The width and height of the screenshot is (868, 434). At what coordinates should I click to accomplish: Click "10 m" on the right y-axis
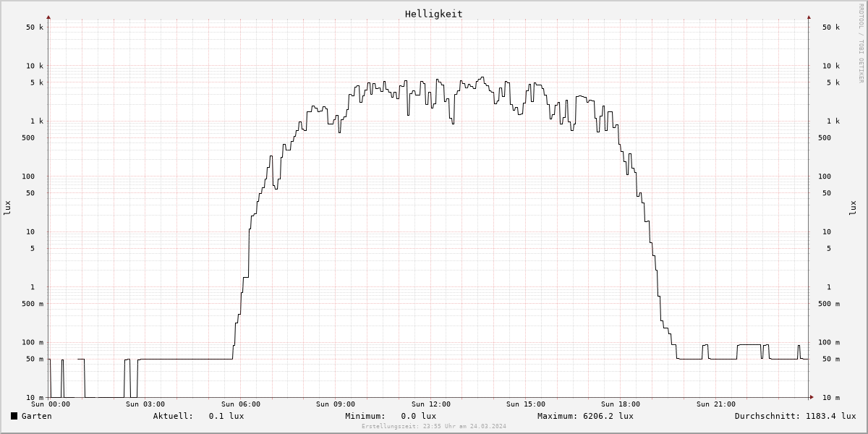click(x=831, y=398)
